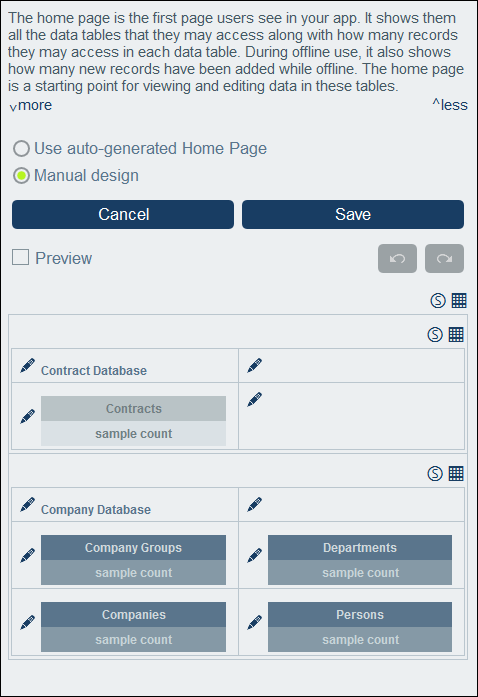Select the Contracts sample count tile
478x697 pixels.
pos(133,433)
